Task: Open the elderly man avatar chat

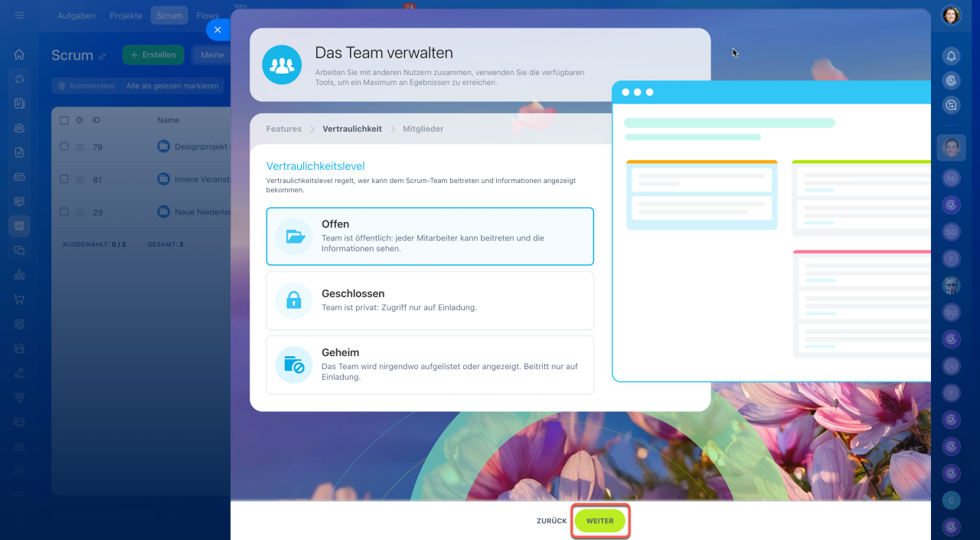Action: pos(951,286)
